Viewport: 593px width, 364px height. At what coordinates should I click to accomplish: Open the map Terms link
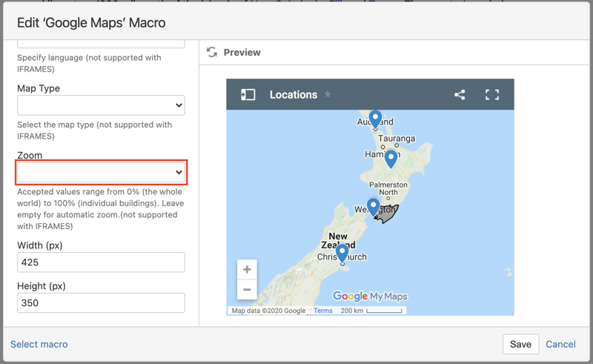pyautogui.click(x=323, y=311)
